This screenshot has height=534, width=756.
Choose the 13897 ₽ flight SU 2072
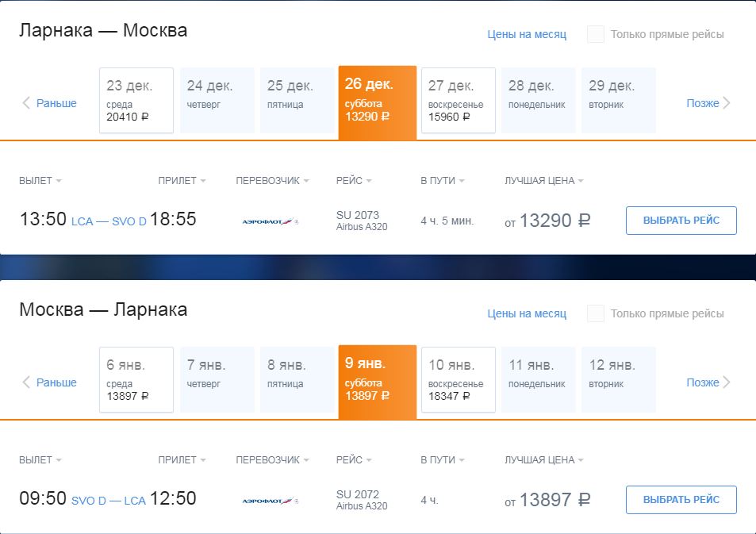[x=681, y=500]
